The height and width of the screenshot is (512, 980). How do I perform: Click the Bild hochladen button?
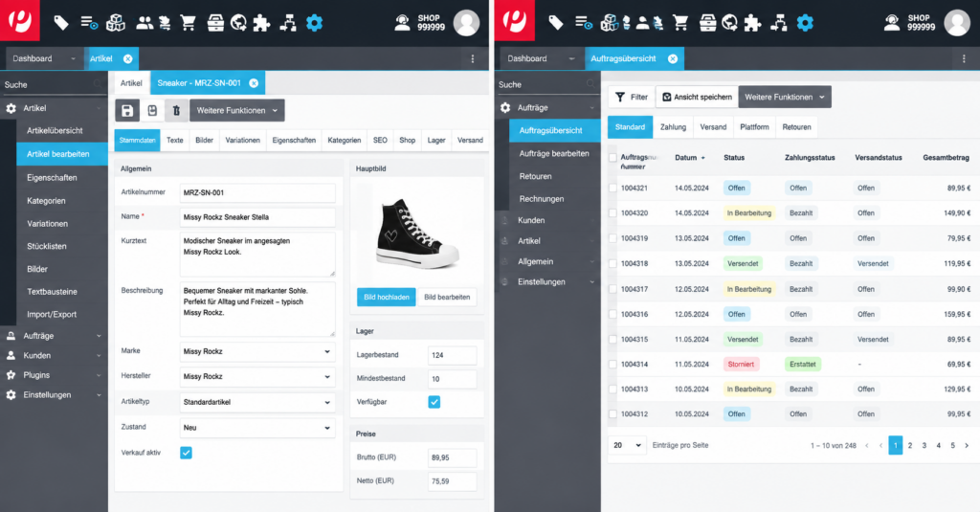point(387,298)
